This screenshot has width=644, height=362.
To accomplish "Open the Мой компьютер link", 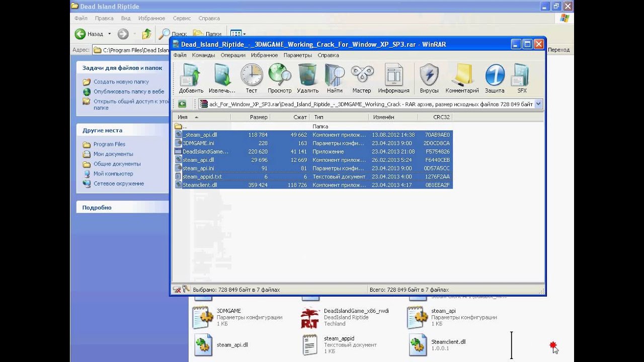I will pos(113,173).
